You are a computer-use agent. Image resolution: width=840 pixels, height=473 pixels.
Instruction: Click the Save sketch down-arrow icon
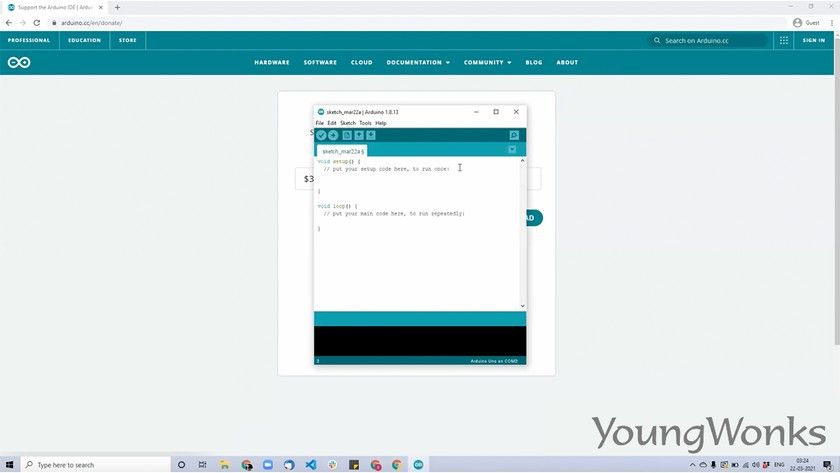(371, 136)
